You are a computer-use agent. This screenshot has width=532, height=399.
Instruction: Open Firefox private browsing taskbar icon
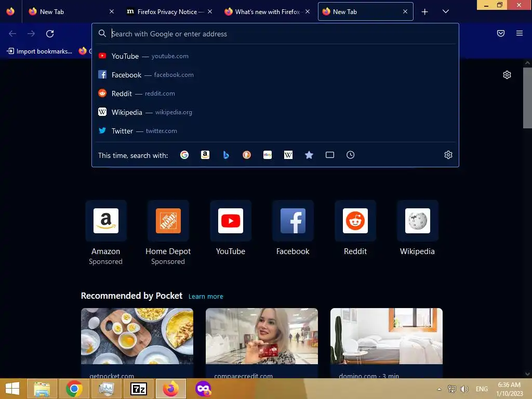pyautogui.click(x=203, y=389)
